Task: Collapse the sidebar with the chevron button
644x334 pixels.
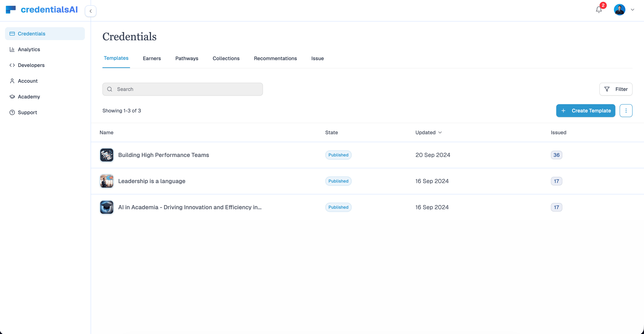Action: pos(90,11)
